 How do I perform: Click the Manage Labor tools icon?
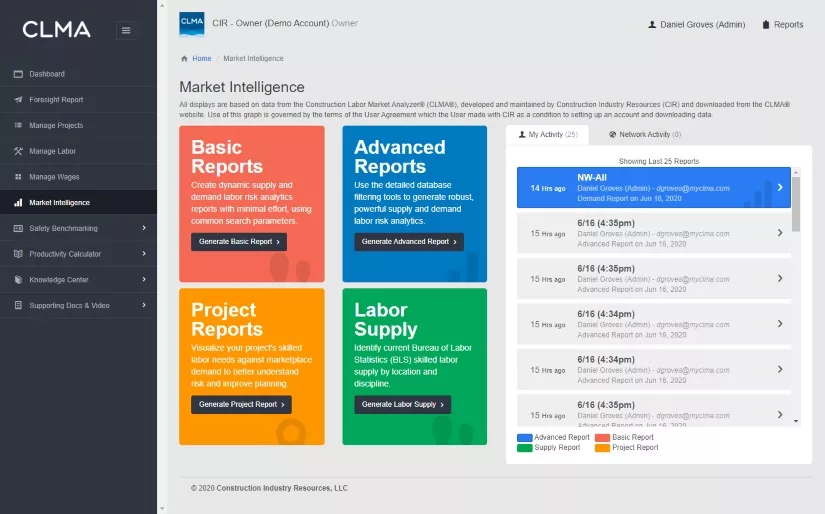click(x=18, y=151)
